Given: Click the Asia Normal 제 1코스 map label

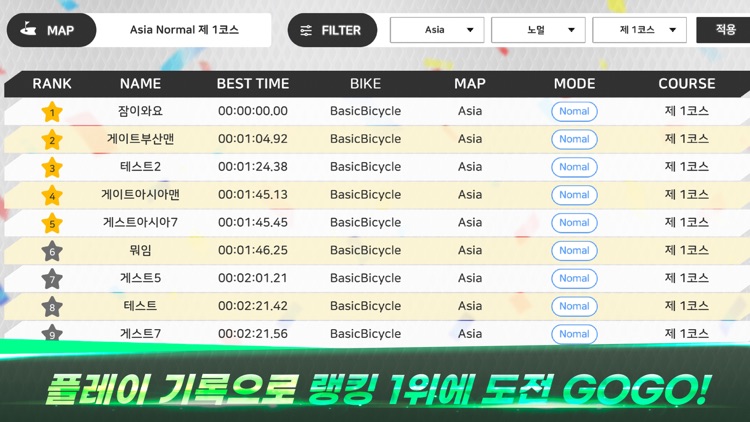Looking at the screenshot, I should click(x=184, y=30).
